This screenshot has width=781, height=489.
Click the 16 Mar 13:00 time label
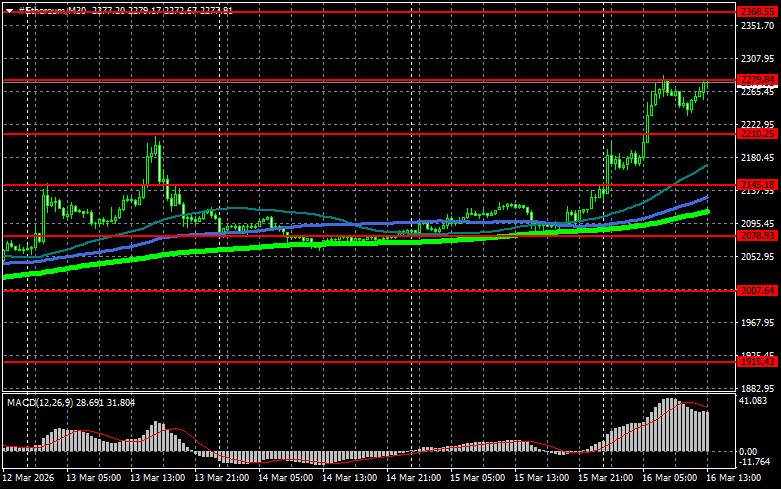734,478
